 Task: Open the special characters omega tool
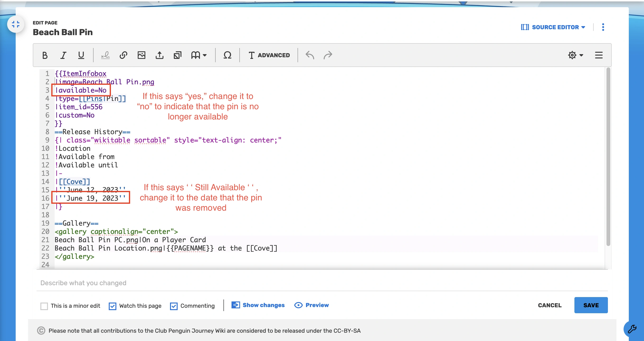pos(227,55)
